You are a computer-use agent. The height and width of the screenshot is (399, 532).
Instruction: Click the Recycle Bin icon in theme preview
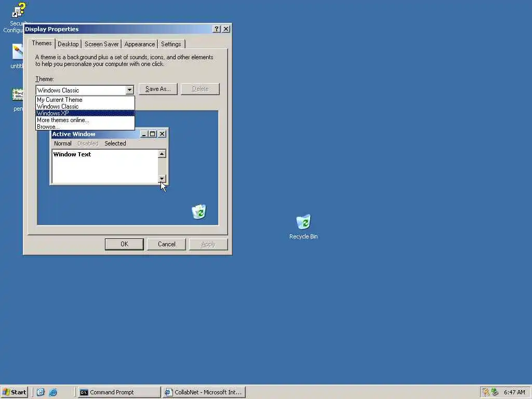pyautogui.click(x=199, y=212)
